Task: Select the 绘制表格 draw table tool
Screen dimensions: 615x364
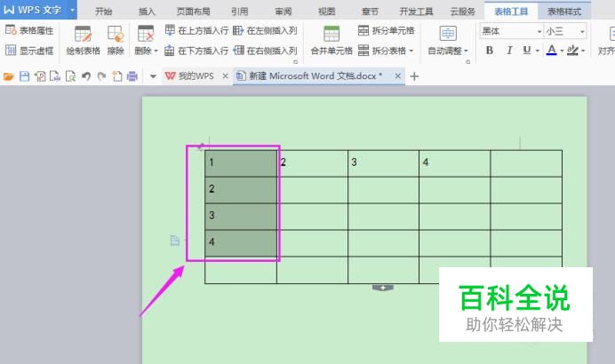Action: pyautogui.click(x=83, y=40)
